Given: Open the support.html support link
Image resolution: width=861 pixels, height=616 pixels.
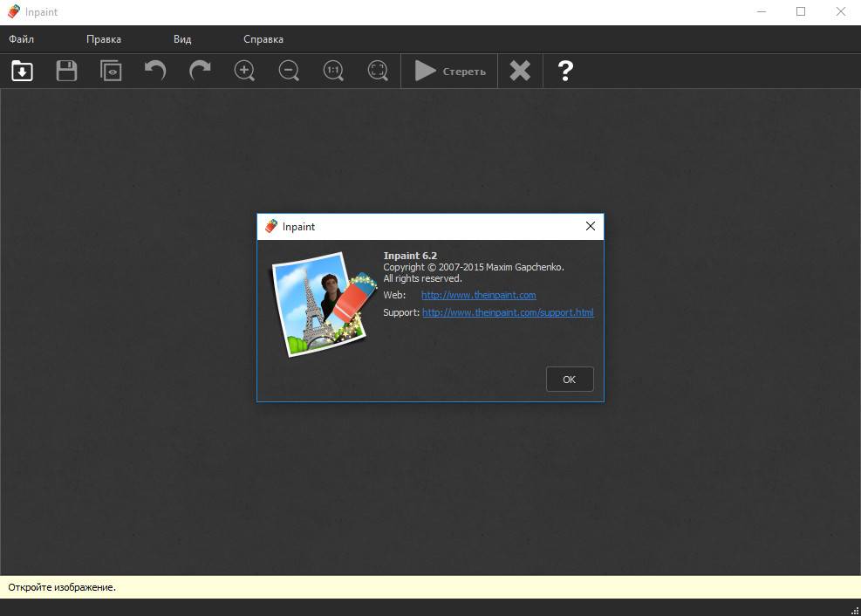Looking at the screenshot, I should click(508, 312).
